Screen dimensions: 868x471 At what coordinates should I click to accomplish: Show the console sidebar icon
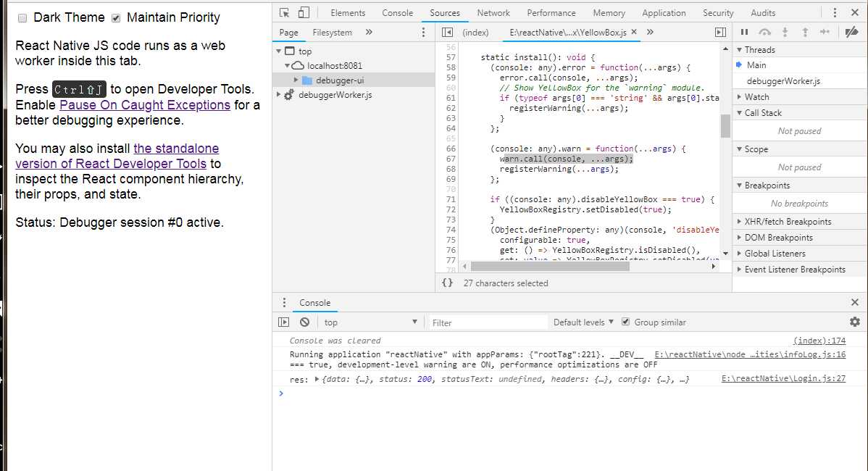283,322
